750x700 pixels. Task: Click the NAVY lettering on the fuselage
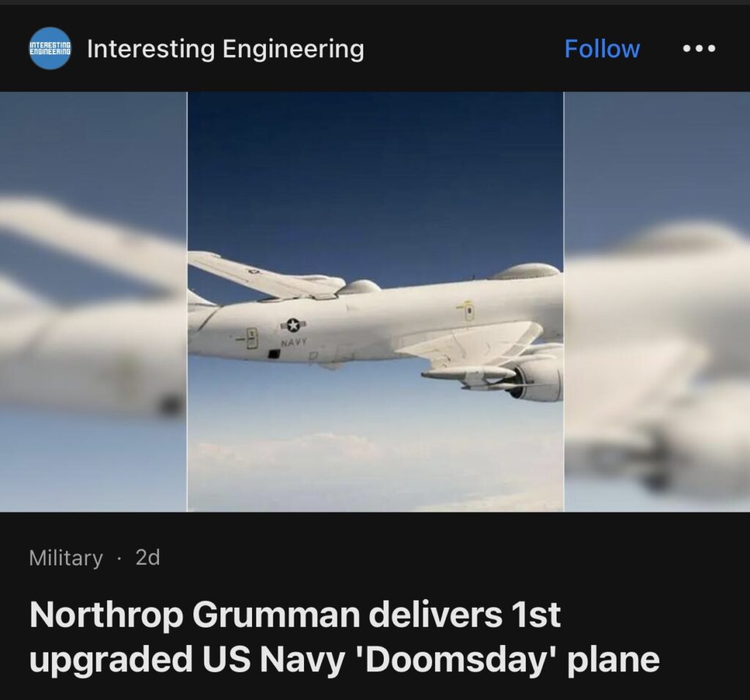[293, 343]
